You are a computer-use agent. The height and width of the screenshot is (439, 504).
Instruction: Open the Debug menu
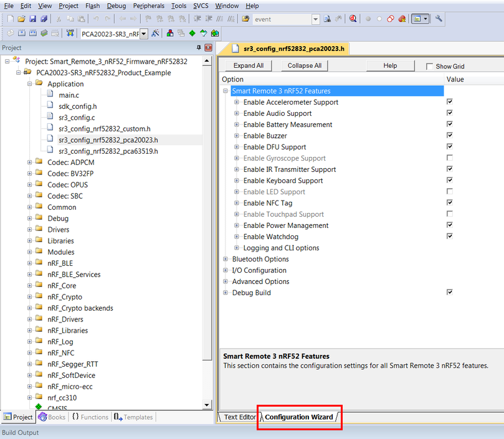tap(116, 6)
